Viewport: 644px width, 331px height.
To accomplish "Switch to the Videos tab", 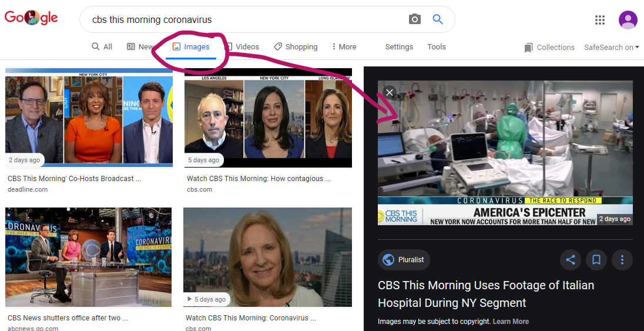I will [242, 47].
